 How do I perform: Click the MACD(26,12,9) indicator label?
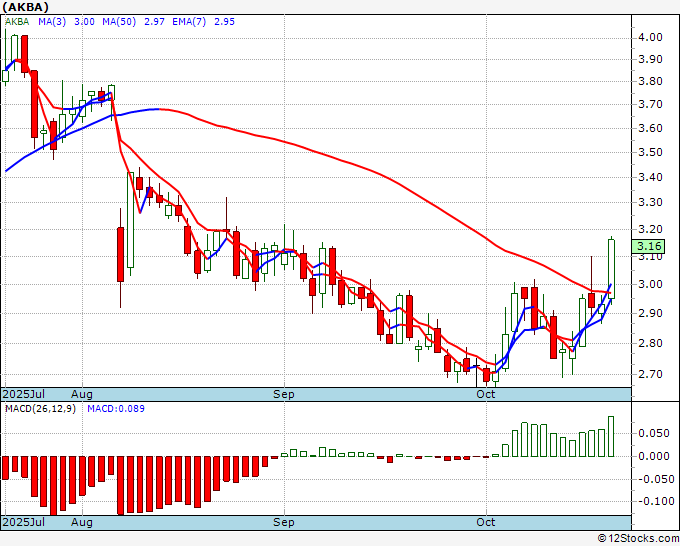40,409
